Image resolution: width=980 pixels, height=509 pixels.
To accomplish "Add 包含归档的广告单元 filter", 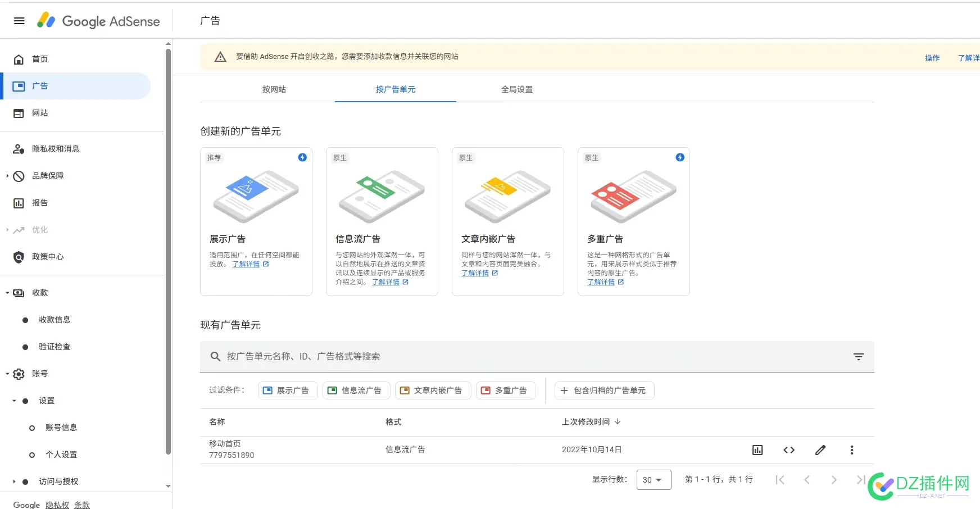I will [604, 390].
